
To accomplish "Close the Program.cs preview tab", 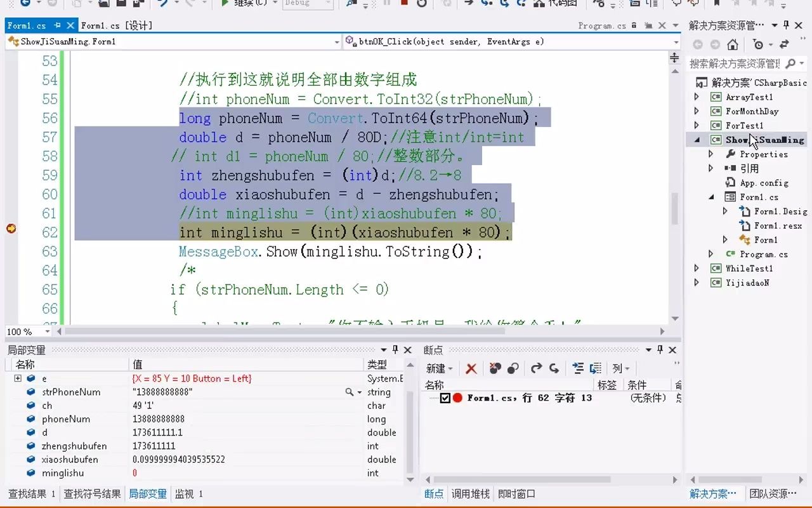I will [662, 26].
